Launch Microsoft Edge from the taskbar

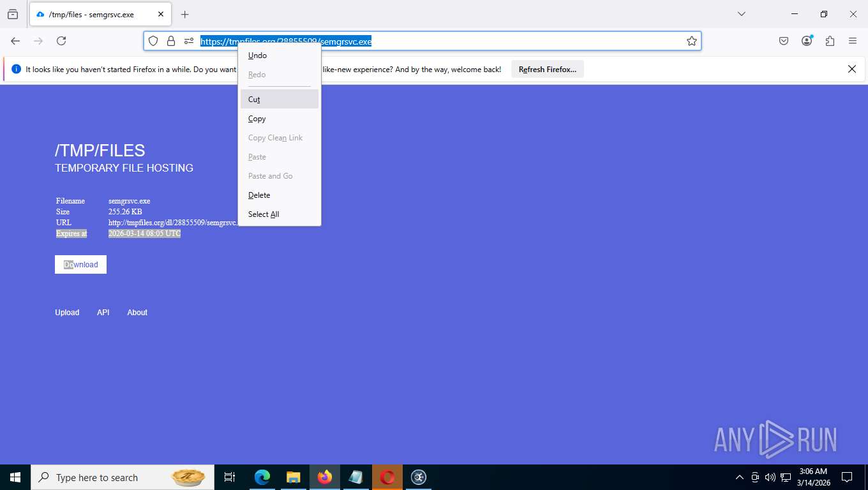click(x=262, y=477)
